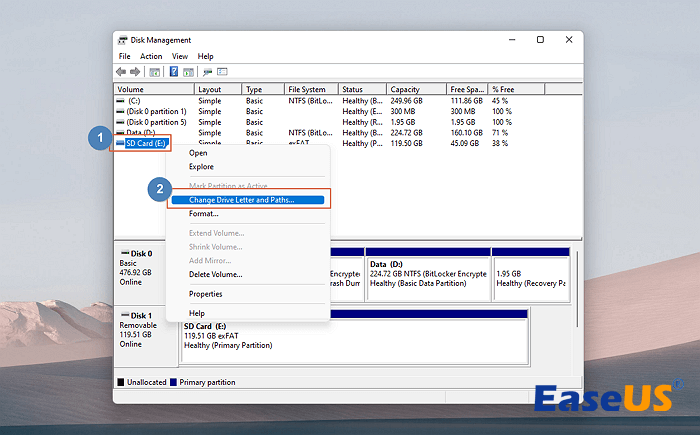Image resolution: width=700 pixels, height=435 pixels.
Task: Click the Settings toolbar icon
Action: 207,72
